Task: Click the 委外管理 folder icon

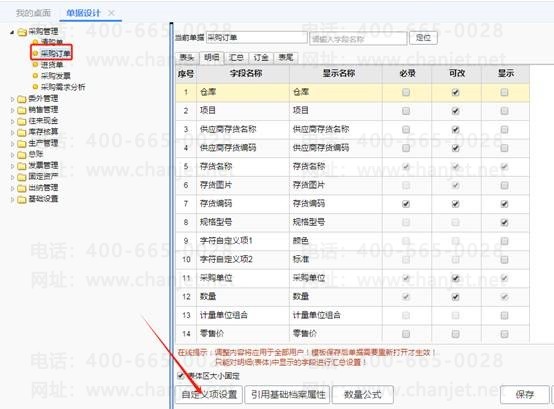Action: coord(22,99)
